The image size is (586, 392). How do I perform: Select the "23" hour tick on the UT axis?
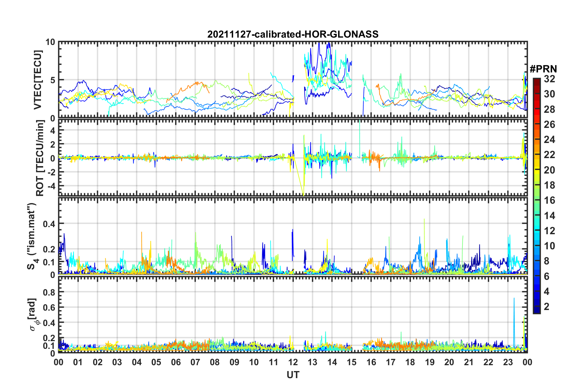click(x=508, y=362)
